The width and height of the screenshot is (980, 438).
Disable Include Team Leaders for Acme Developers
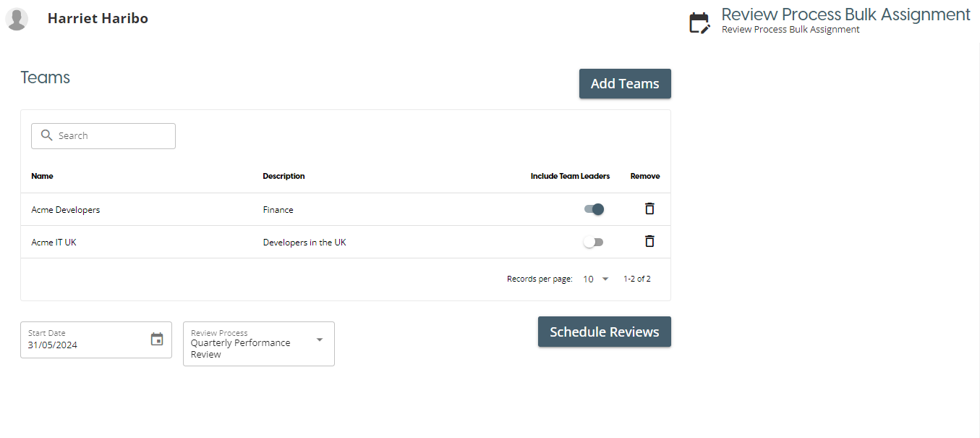[x=594, y=209]
